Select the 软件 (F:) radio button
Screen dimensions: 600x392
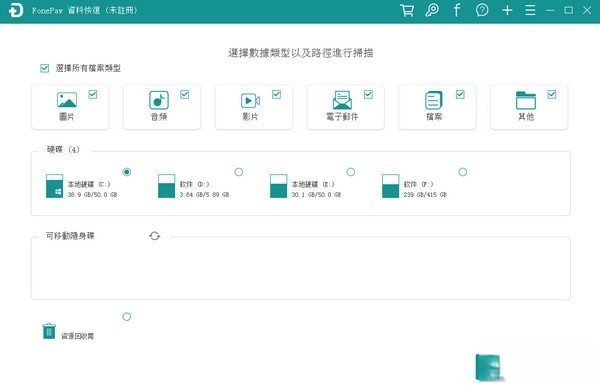463,172
